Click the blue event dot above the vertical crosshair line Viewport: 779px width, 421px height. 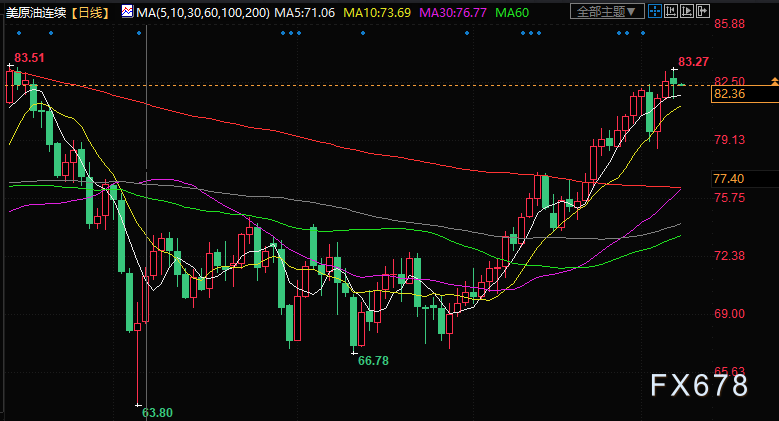[139, 33]
